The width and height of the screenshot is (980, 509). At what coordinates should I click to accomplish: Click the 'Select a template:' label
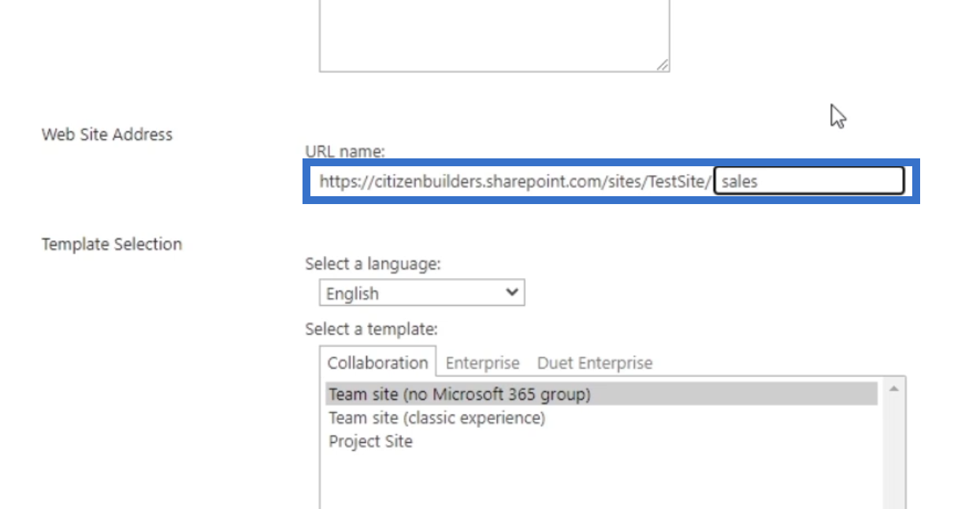pos(371,329)
